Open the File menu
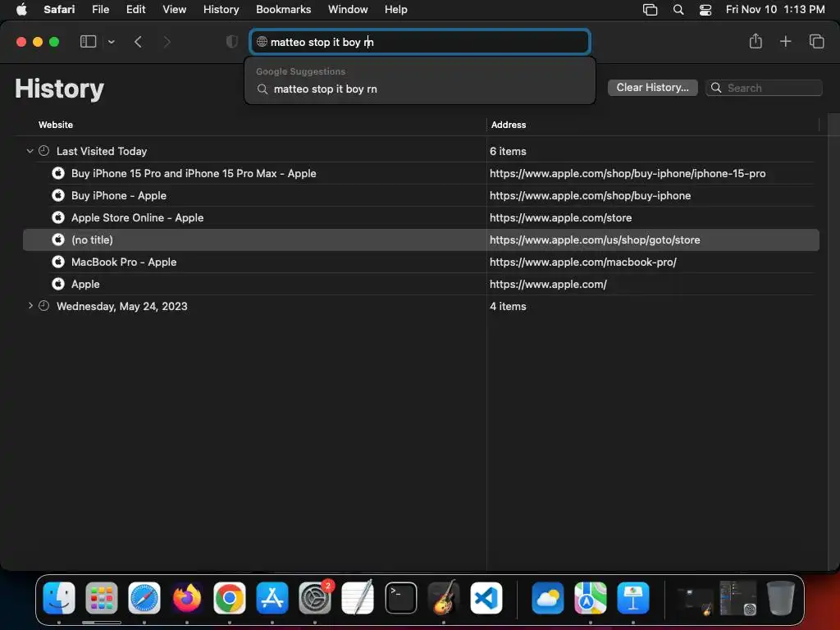The height and width of the screenshot is (630, 840). pos(100,9)
